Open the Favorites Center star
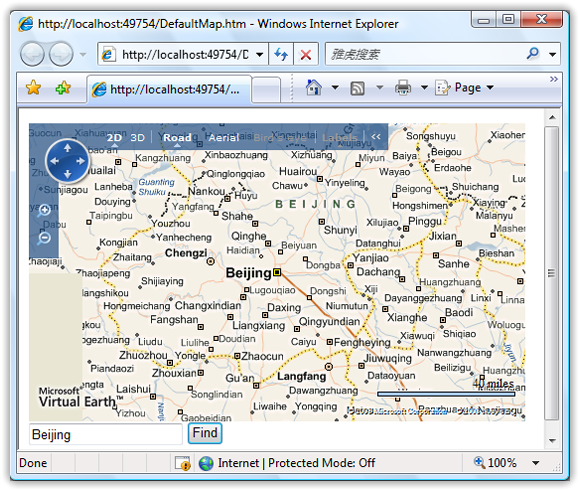The height and width of the screenshot is (491, 580). pos(33,88)
